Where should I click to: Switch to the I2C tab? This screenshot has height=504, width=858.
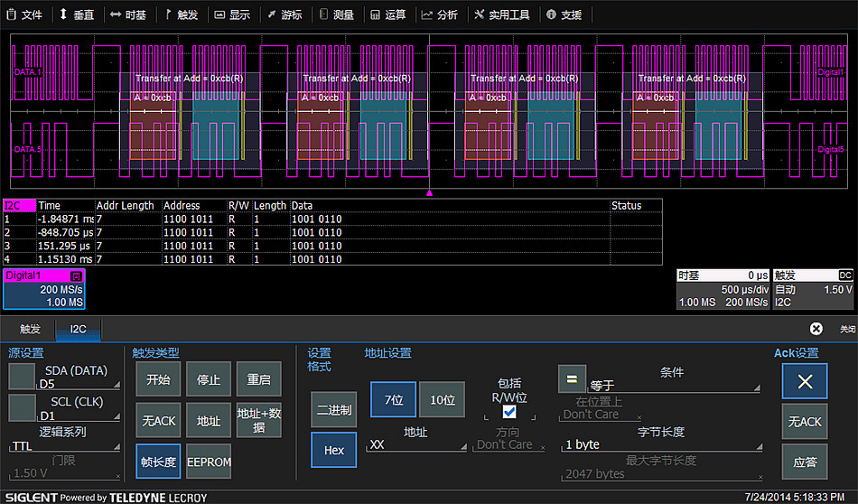pos(79,330)
